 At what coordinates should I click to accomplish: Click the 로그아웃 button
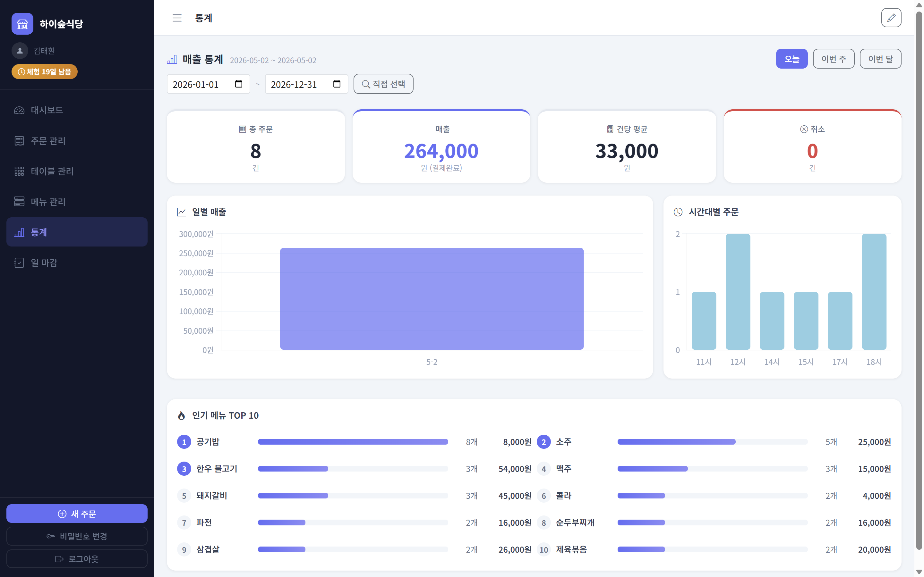point(77,559)
